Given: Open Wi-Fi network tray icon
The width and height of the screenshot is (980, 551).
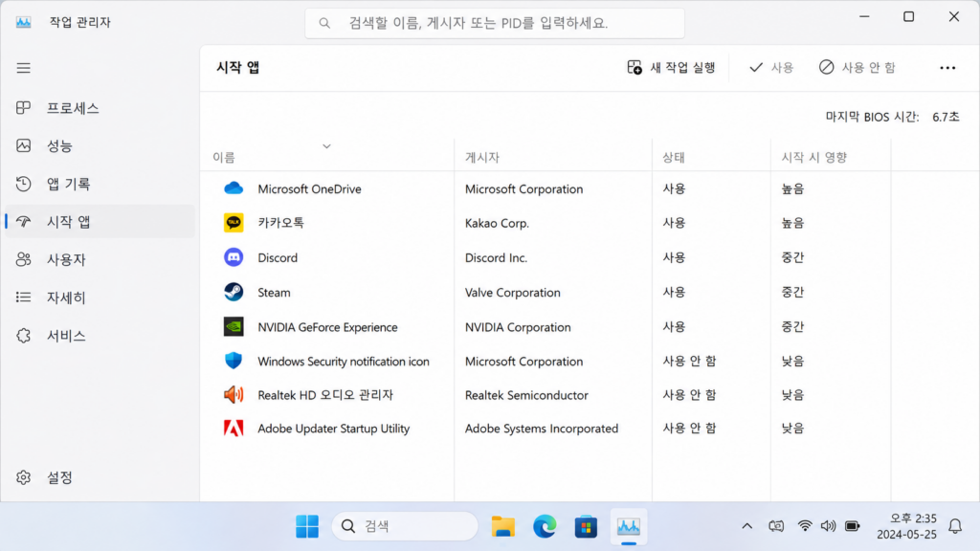Looking at the screenshot, I should pyautogui.click(x=804, y=526).
